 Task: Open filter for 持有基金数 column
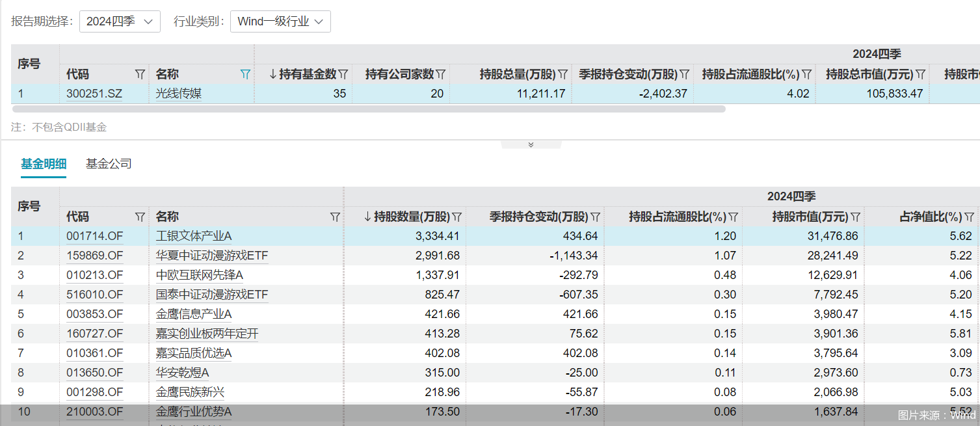(x=343, y=75)
